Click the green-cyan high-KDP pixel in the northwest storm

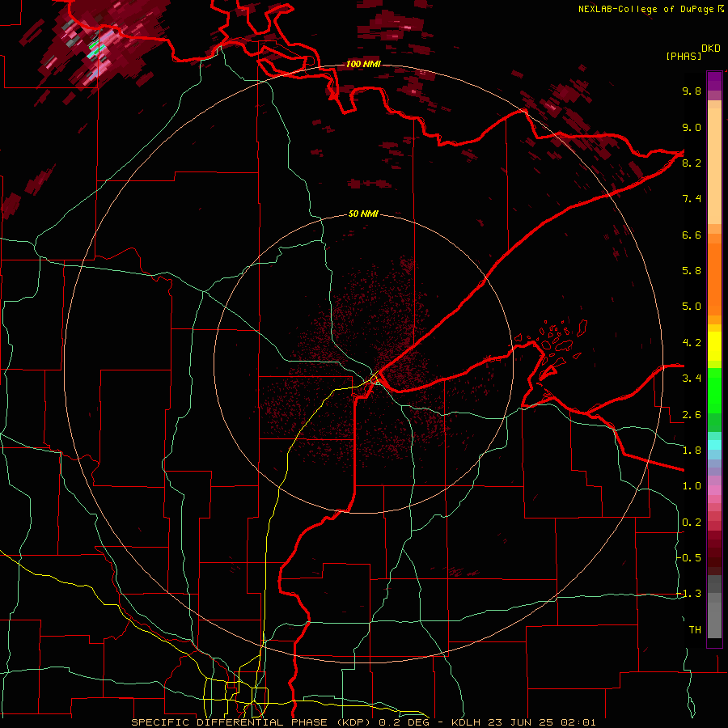click(95, 49)
